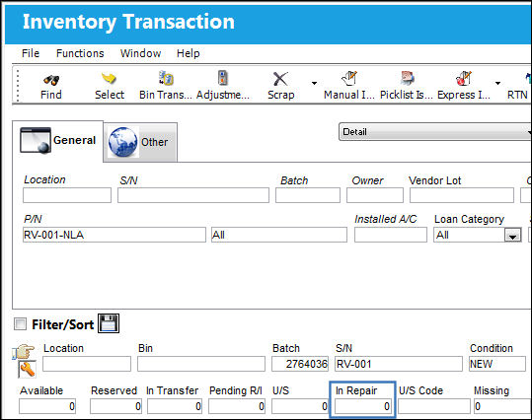Click the In Transfer quantity field
The image size is (532, 420).
(x=175, y=406)
